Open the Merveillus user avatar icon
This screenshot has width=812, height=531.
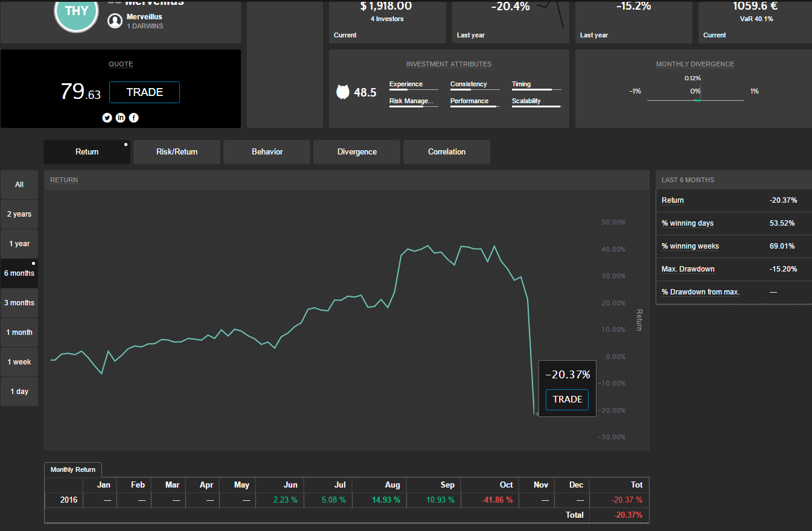[x=115, y=21]
